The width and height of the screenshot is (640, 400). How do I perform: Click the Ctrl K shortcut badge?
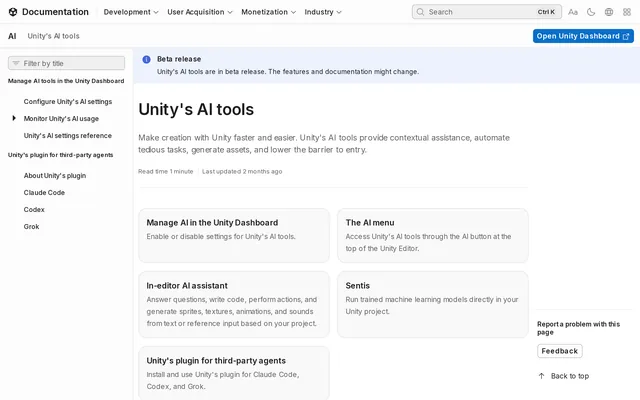pyautogui.click(x=546, y=12)
